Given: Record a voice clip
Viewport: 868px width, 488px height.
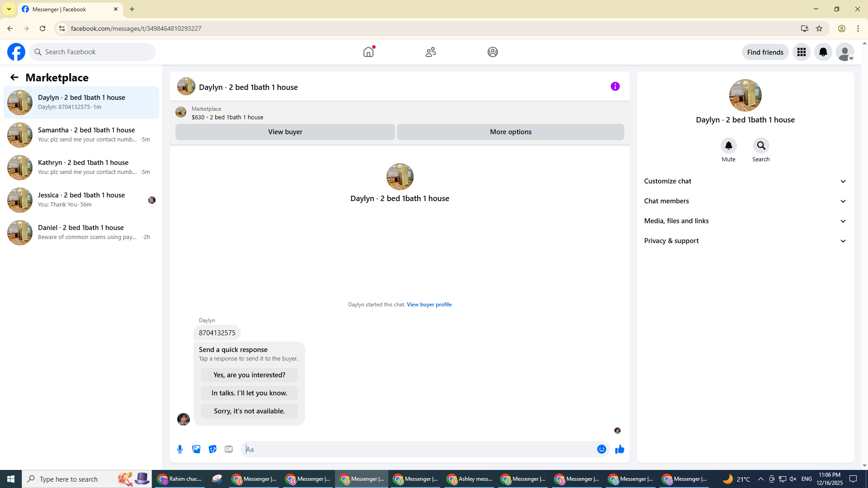Looking at the screenshot, I should click(x=180, y=449).
